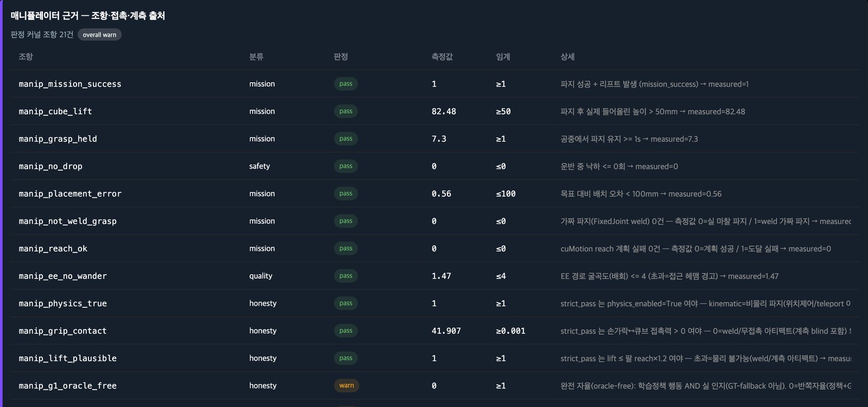Click the 'overall warn' status badge

pos(99,35)
